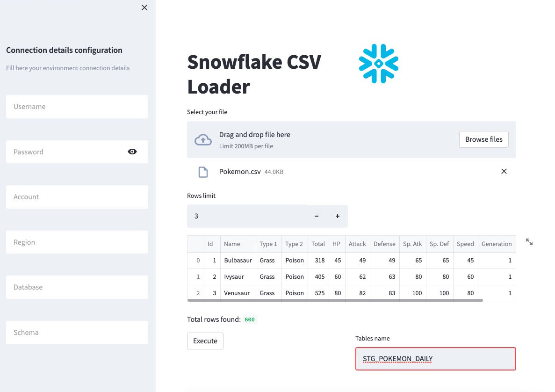Image resolution: width=555 pixels, height=392 pixels.
Task: Toggle password visibility eye icon
Action: (132, 152)
